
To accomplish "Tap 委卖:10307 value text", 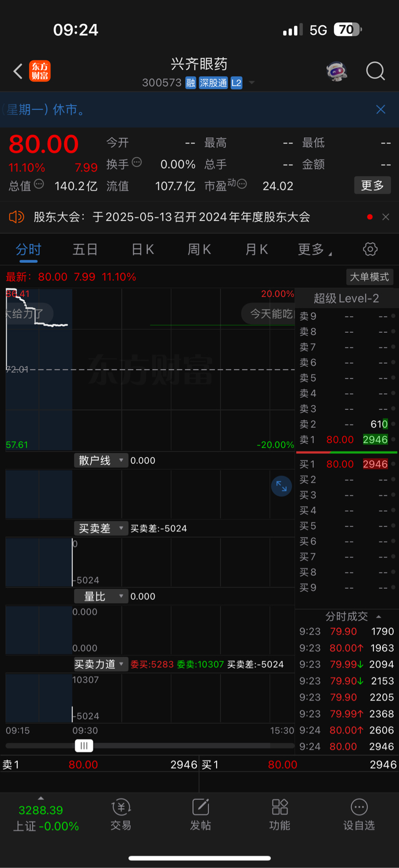I will [201, 664].
